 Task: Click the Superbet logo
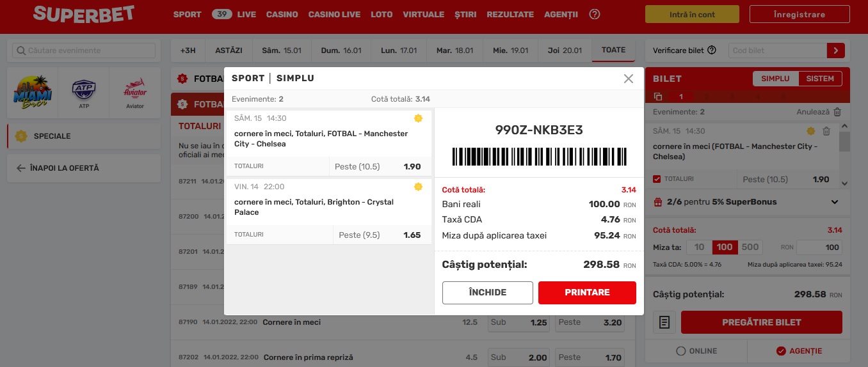[84, 14]
